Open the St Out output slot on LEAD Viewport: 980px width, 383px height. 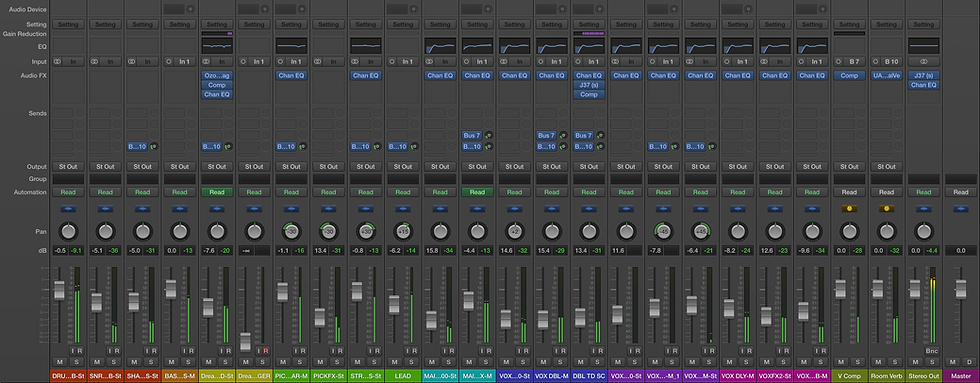(x=403, y=167)
